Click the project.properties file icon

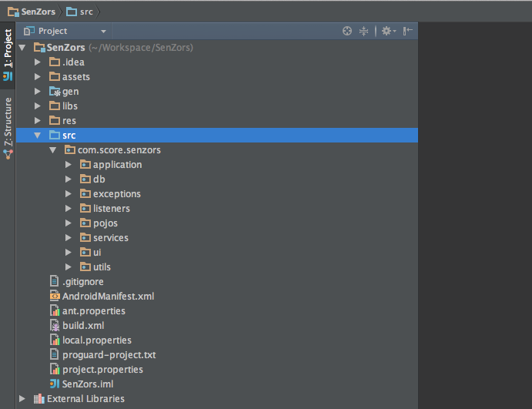point(55,369)
